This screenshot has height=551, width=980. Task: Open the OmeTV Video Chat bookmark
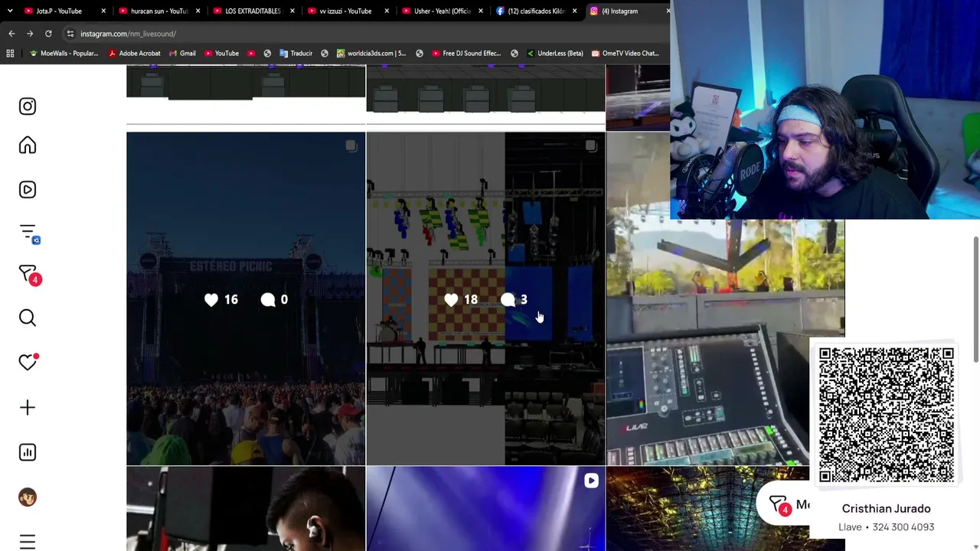click(625, 54)
